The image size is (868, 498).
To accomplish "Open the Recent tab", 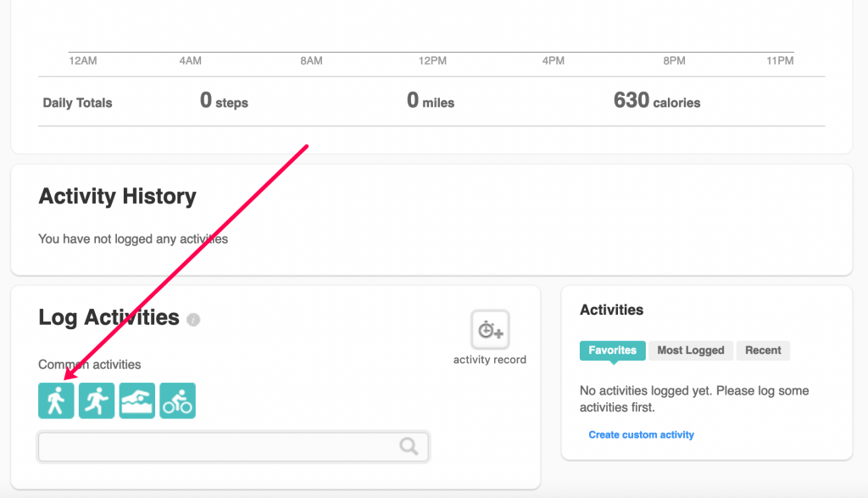I will (x=762, y=350).
